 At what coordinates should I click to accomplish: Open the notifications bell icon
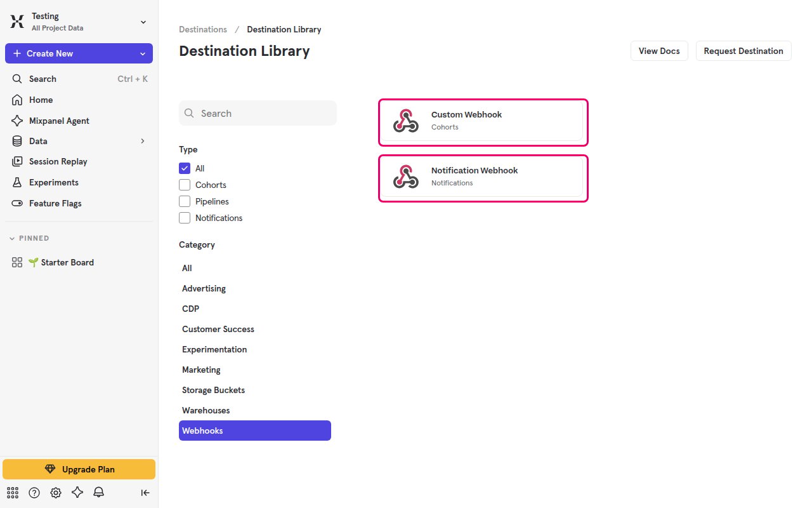(99, 492)
